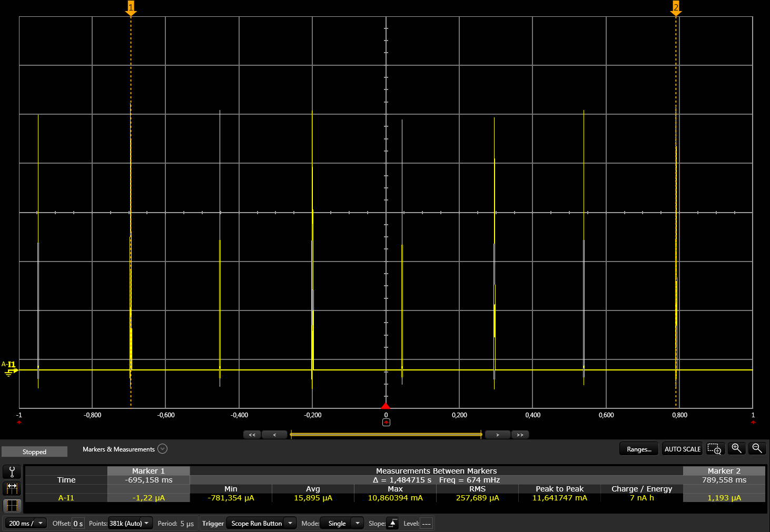This screenshot has height=532, width=770.
Task: Click the Marker 1 time value -695,158 ms
Action: tap(149, 480)
